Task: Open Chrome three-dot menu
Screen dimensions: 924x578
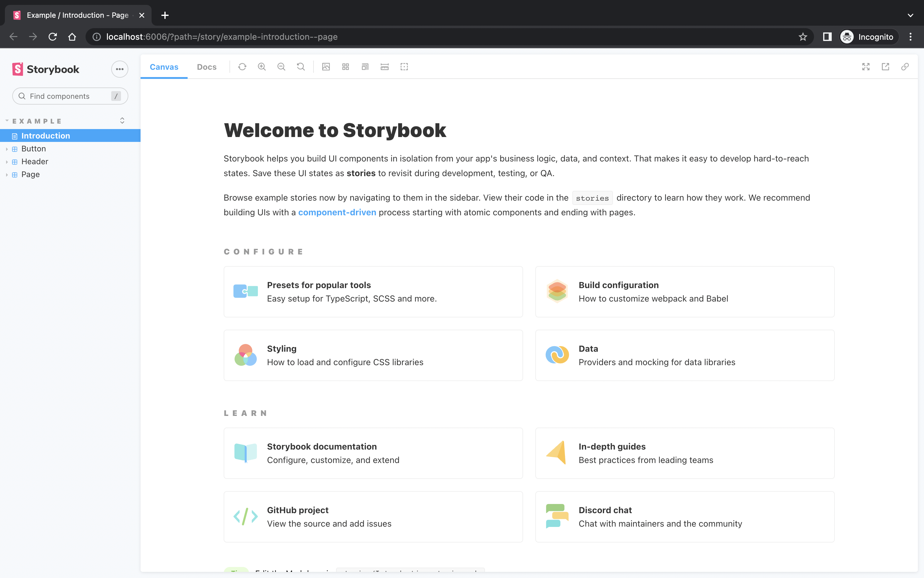Action: 911,37
